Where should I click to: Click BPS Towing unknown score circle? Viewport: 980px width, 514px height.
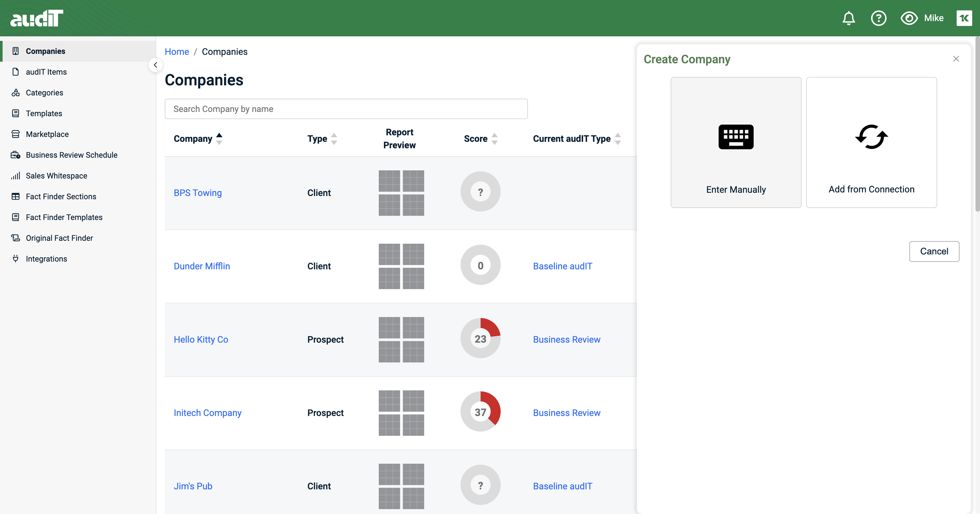click(x=480, y=191)
